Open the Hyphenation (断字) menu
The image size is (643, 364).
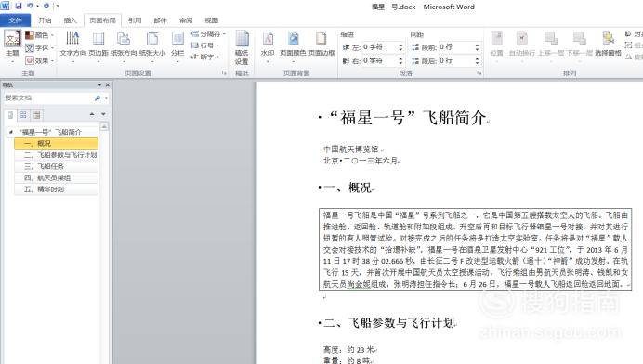click(205, 57)
